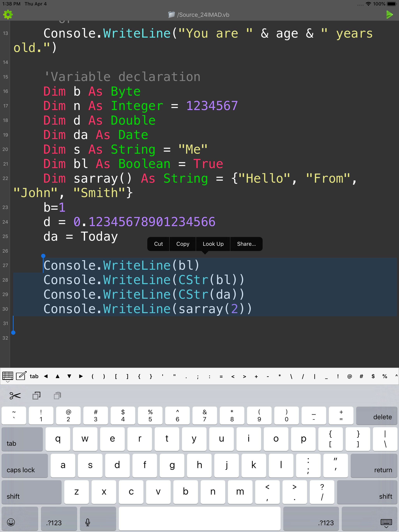This screenshot has height=532, width=399.
Task: Enable caps lock
Action: point(25,466)
